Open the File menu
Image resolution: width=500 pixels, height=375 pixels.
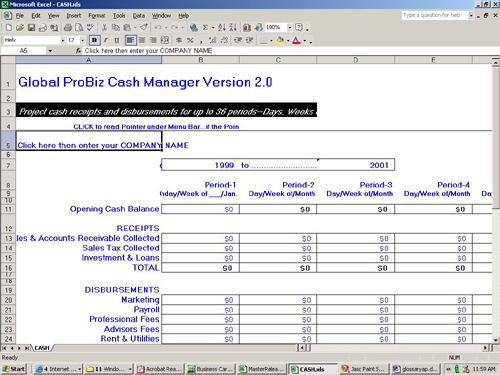point(20,16)
